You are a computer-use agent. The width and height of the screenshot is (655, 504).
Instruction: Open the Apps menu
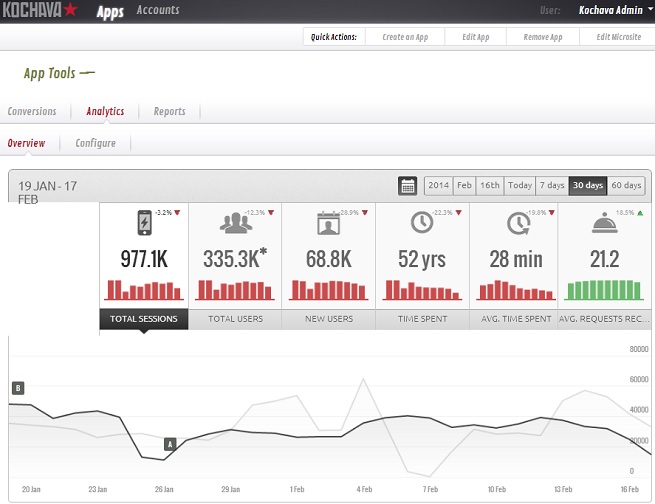[x=110, y=11]
